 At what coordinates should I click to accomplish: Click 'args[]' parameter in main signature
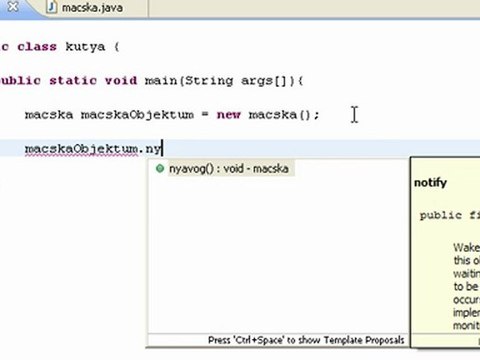click(x=264, y=81)
